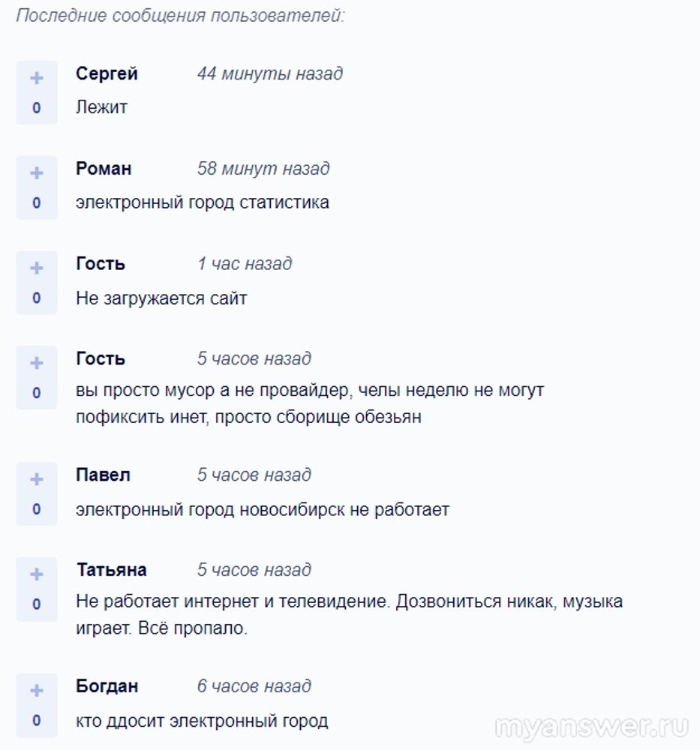This screenshot has height=750, width=700.
Task: Upvote Сергей's comment with the plus icon
Action: (x=37, y=78)
